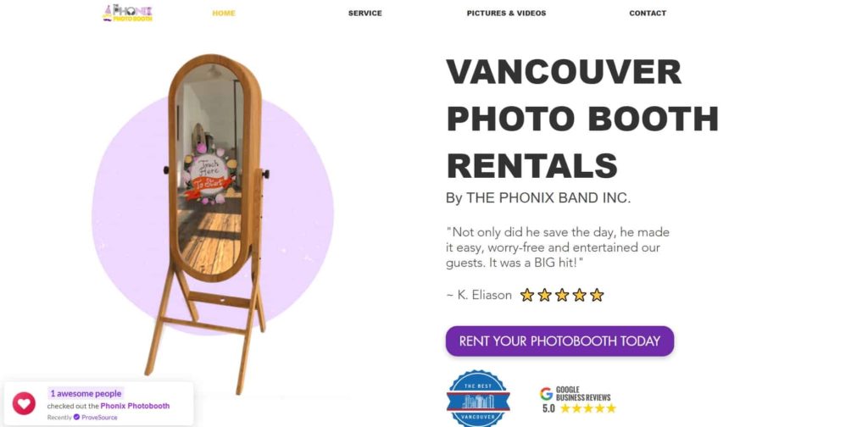This screenshot has height=427, width=868.
Task: Click the heart icon in notification popup
Action: (24, 404)
